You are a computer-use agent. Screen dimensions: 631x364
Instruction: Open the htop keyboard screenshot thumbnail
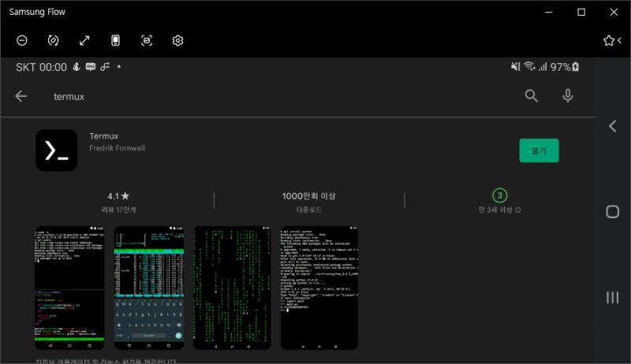point(149,288)
